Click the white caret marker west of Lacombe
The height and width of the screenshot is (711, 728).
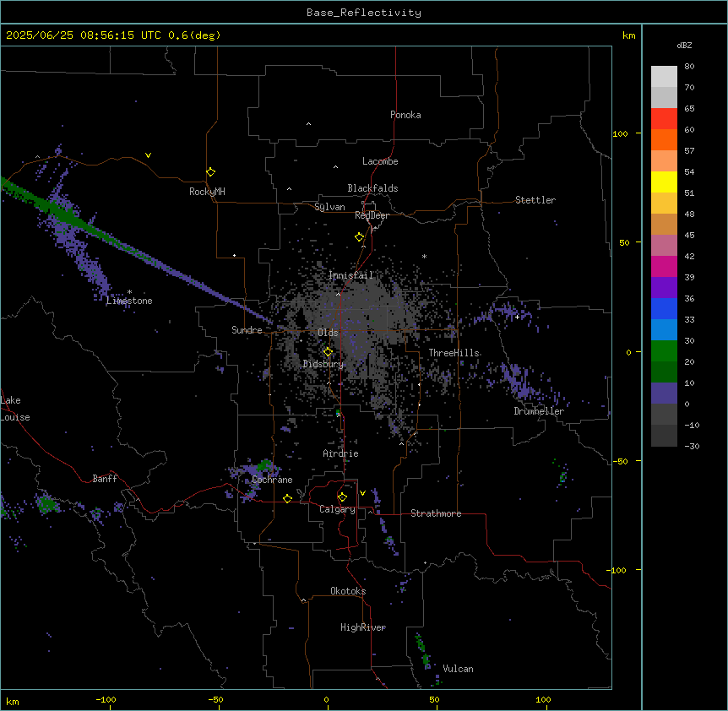(335, 167)
